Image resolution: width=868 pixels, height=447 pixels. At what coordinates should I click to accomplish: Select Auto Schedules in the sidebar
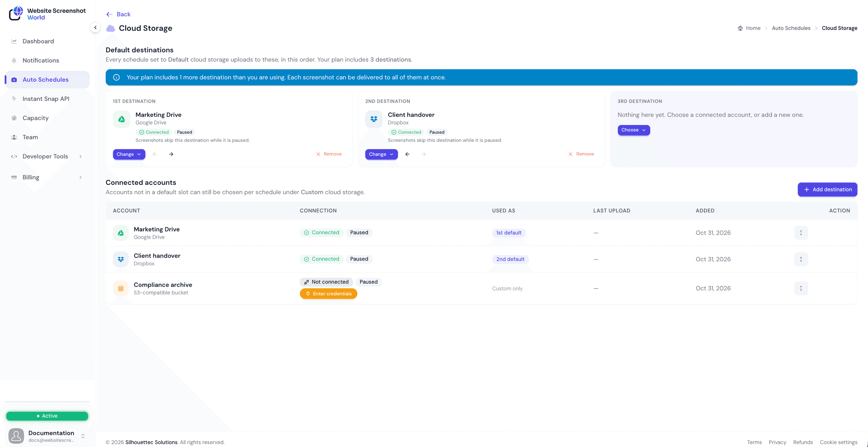tap(47, 80)
